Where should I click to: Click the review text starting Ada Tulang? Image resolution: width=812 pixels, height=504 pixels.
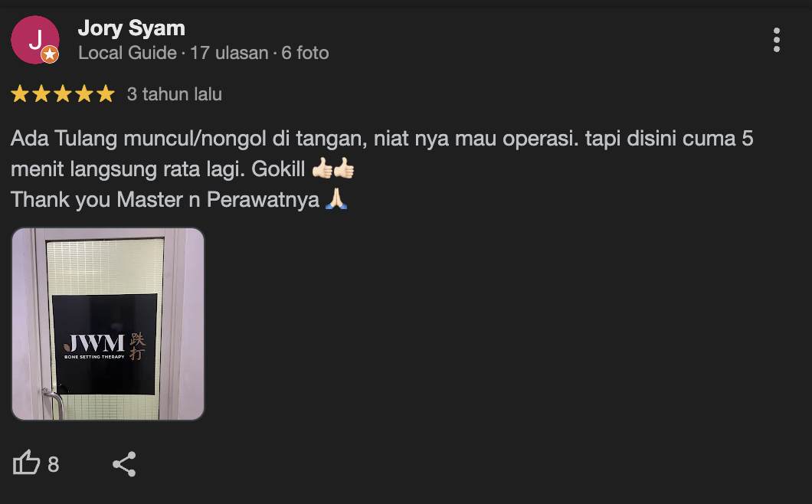(x=381, y=153)
